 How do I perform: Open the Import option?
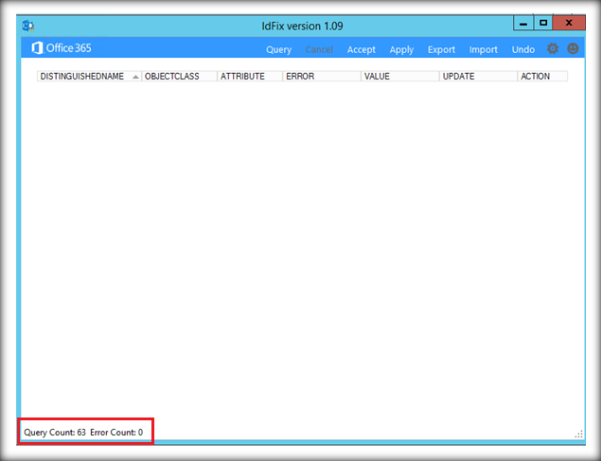coord(483,50)
